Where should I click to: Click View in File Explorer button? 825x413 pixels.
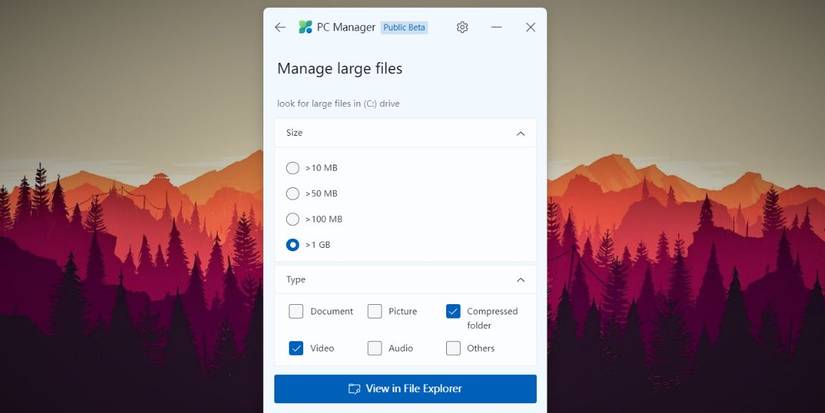tap(405, 389)
